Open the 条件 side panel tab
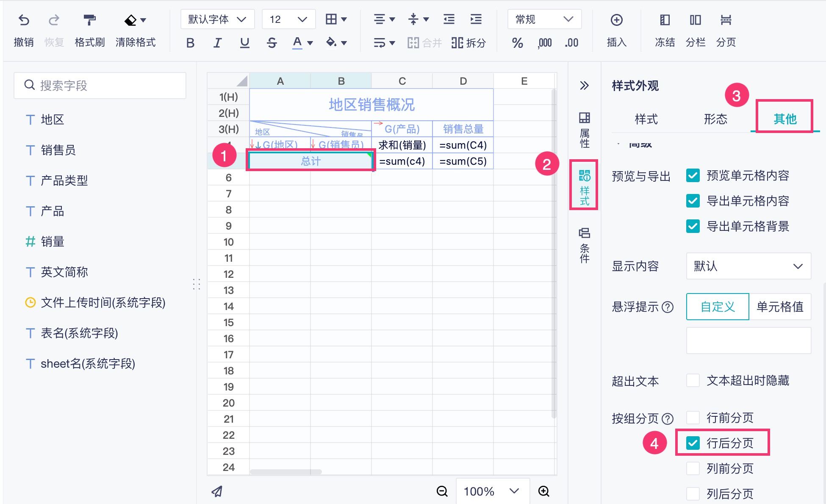The width and height of the screenshot is (826, 504). click(x=584, y=245)
